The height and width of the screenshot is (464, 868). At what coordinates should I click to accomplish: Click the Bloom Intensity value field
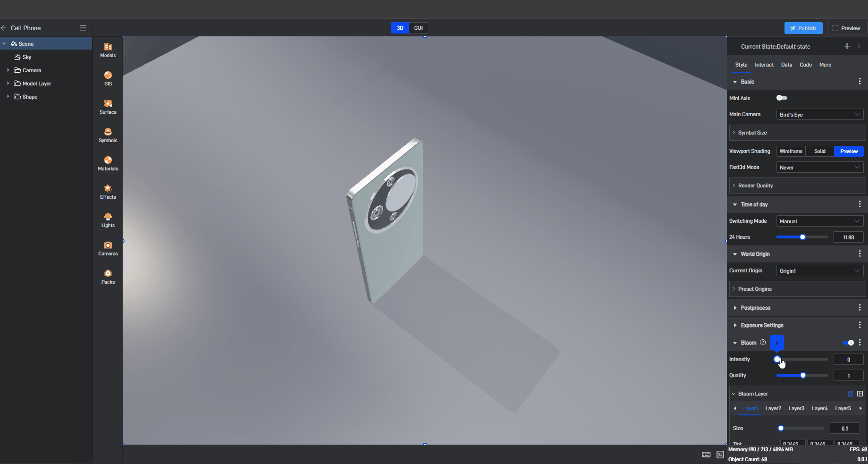click(x=848, y=360)
